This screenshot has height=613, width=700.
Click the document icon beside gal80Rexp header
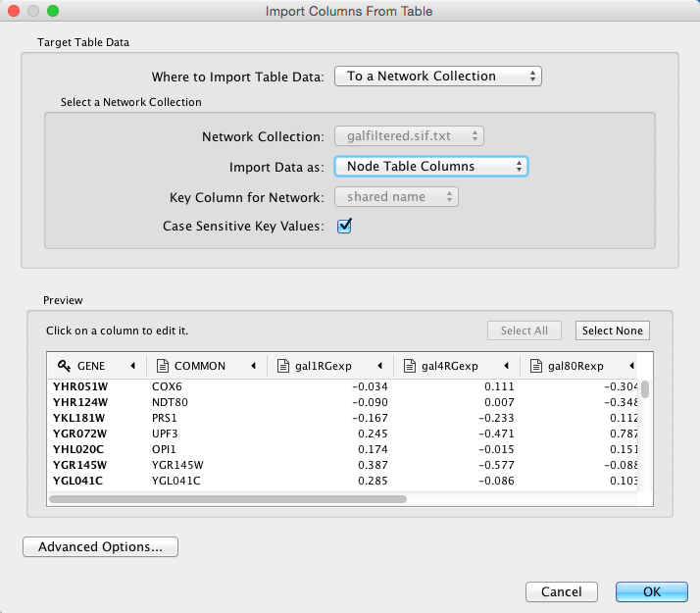[x=536, y=366]
